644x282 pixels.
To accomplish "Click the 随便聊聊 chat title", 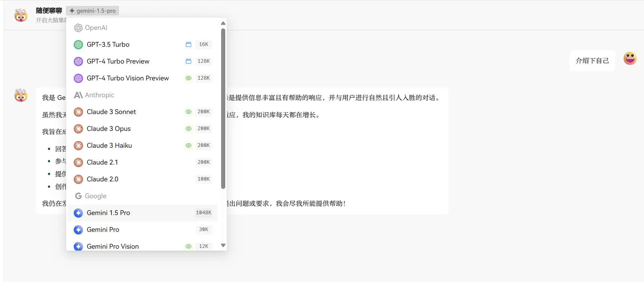I will coord(49,10).
